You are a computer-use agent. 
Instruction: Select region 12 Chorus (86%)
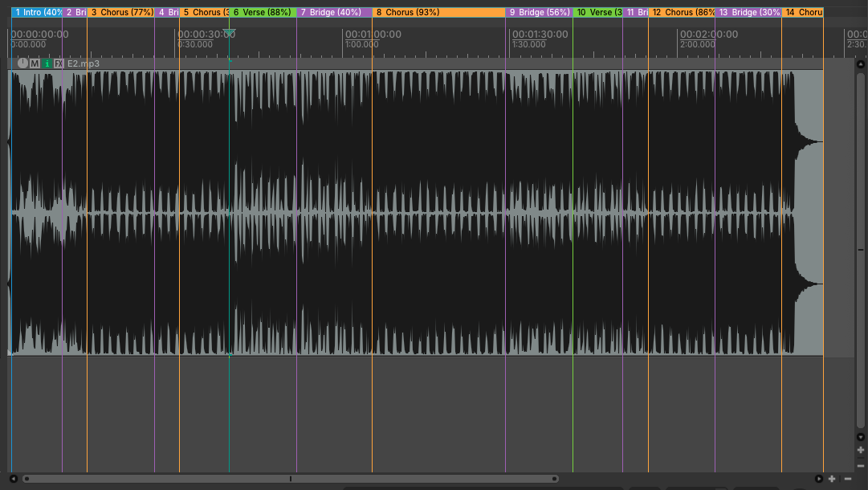click(682, 12)
